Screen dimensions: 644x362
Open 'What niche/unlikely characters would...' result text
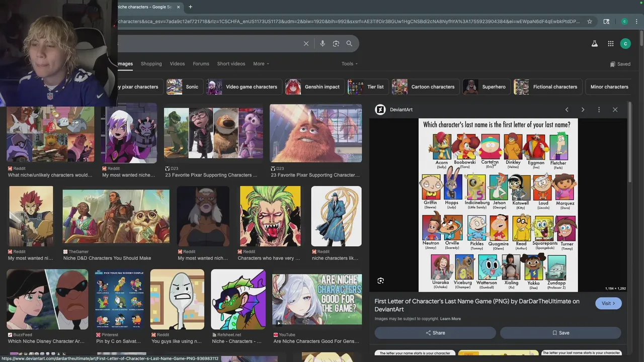[50, 175]
